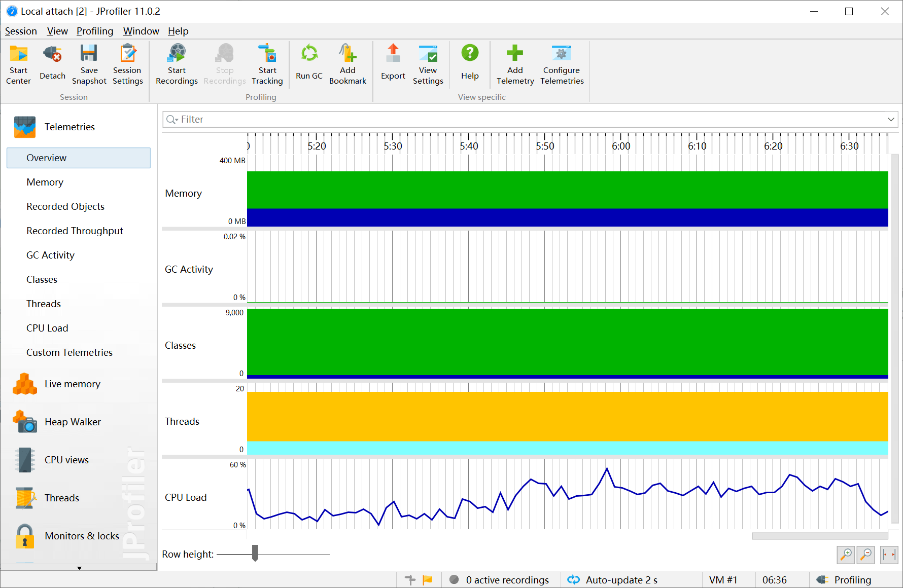Click the flag icon in status bar
Screen dimensions: 903x588
(x=428, y=580)
